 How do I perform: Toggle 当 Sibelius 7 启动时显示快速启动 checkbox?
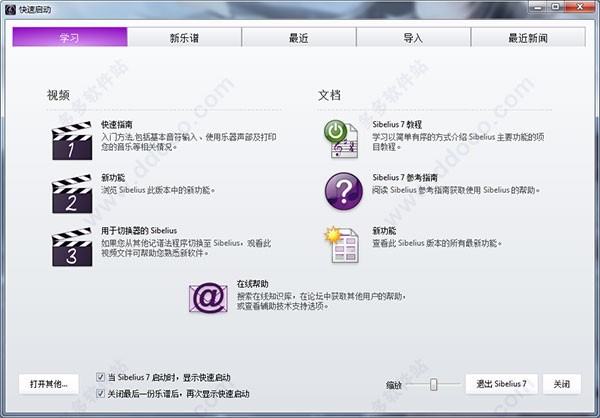[x=100, y=377]
